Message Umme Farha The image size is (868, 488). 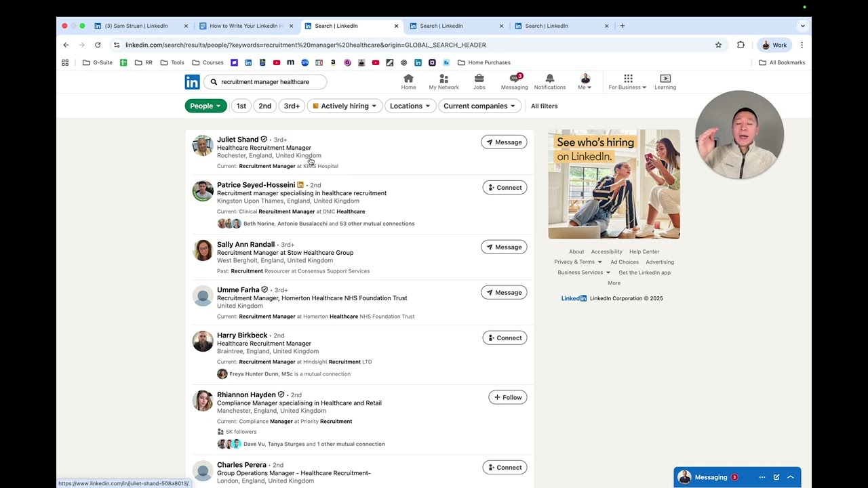[x=504, y=293]
